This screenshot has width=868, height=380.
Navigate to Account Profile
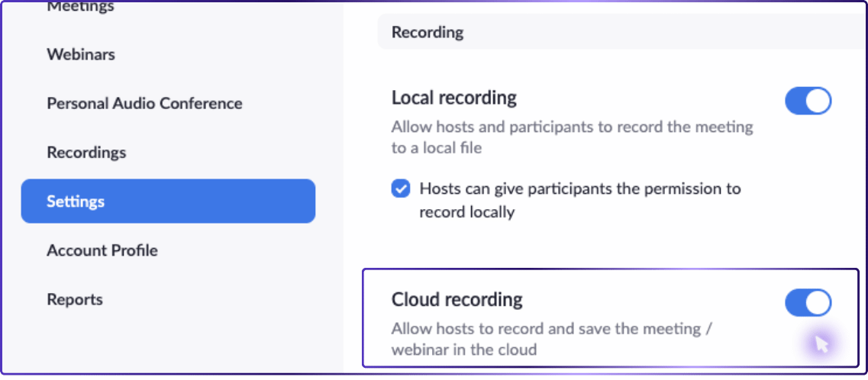(102, 250)
